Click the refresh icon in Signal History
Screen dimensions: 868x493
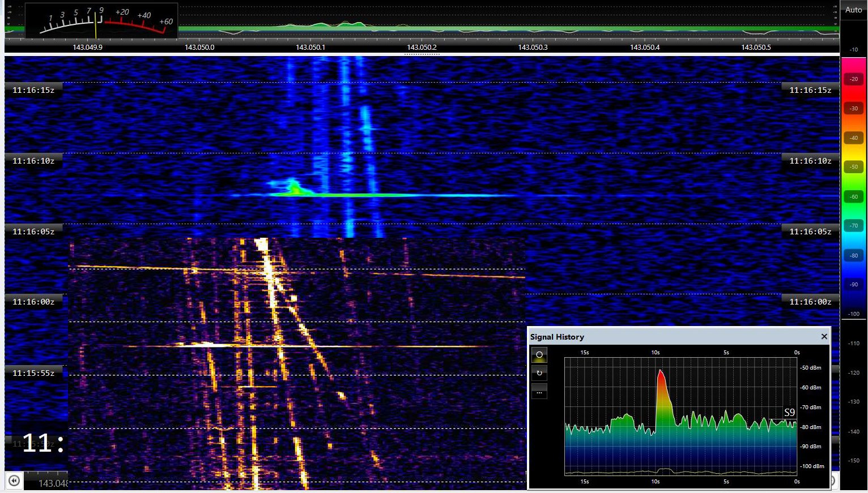pyautogui.click(x=539, y=373)
